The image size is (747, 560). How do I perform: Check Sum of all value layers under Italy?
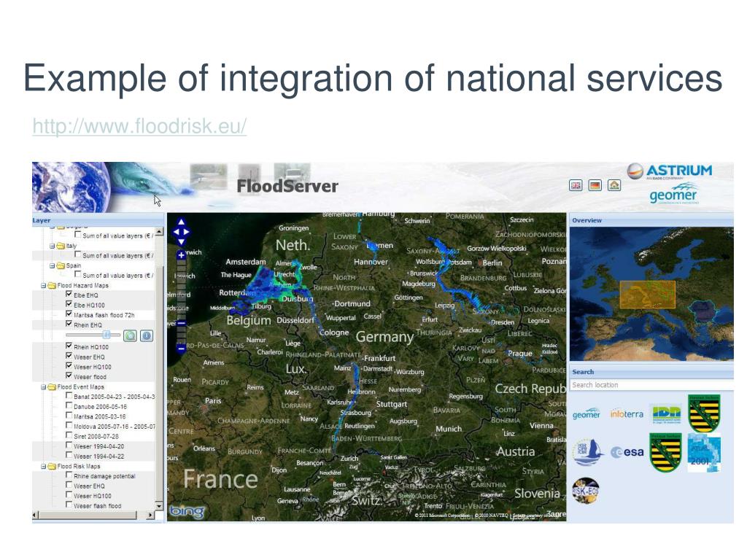click(x=77, y=254)
